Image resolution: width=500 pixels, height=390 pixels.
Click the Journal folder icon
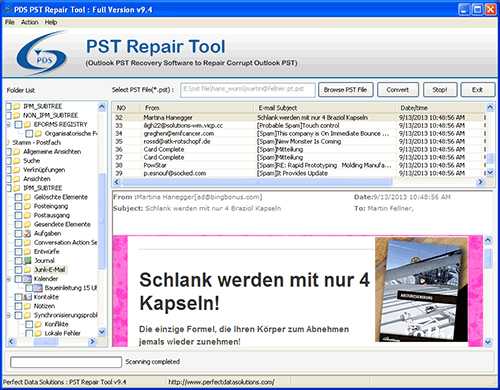tap(28, 261)
